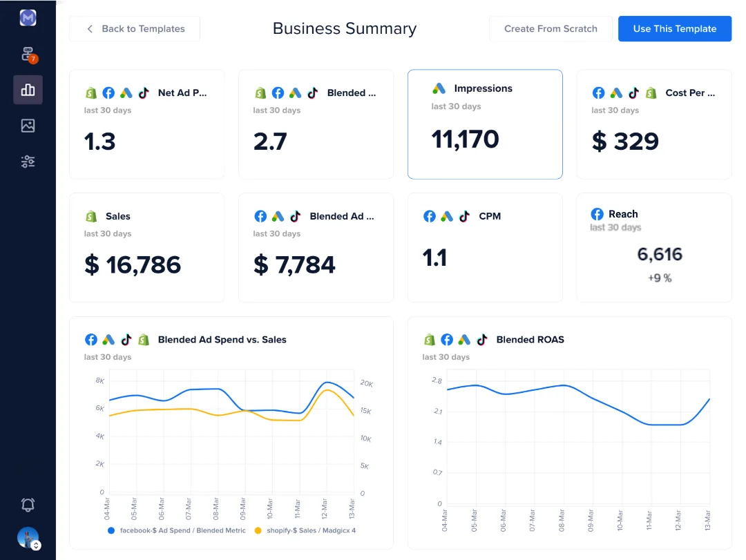The height and width of the screenshot is (560, 746).
Task: Click the Facebook icon on Cost Per ... card
Action: point(598,93)
